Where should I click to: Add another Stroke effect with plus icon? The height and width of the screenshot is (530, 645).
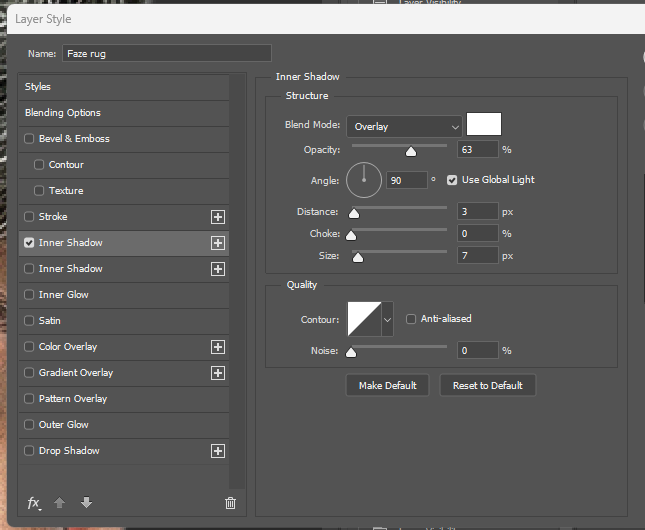[218, 217]
